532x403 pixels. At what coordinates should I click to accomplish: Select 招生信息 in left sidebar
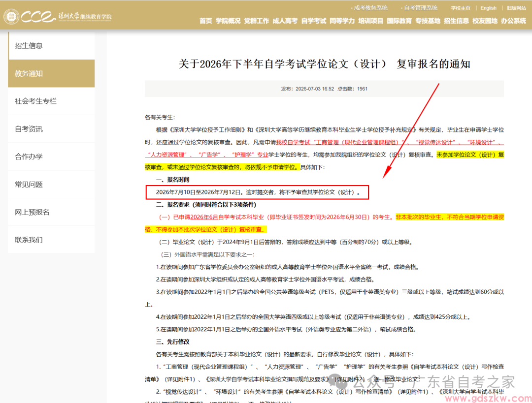pos(51,46)
